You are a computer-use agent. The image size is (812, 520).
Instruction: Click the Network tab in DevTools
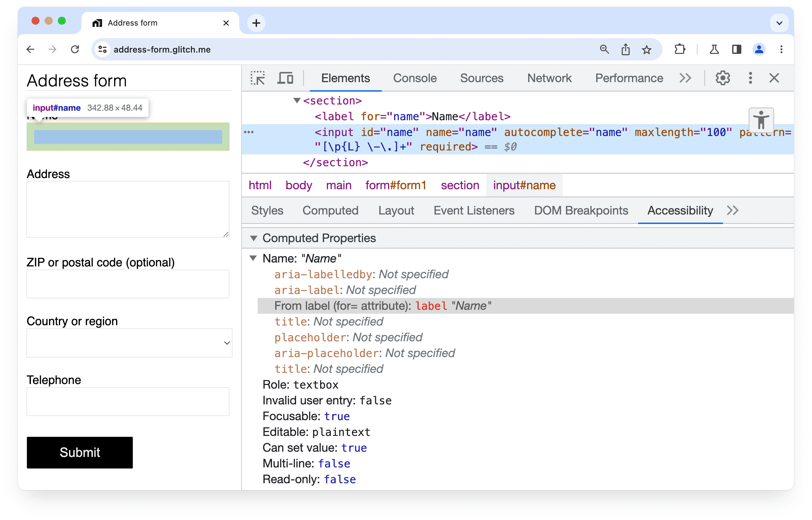tap(549, 78)
